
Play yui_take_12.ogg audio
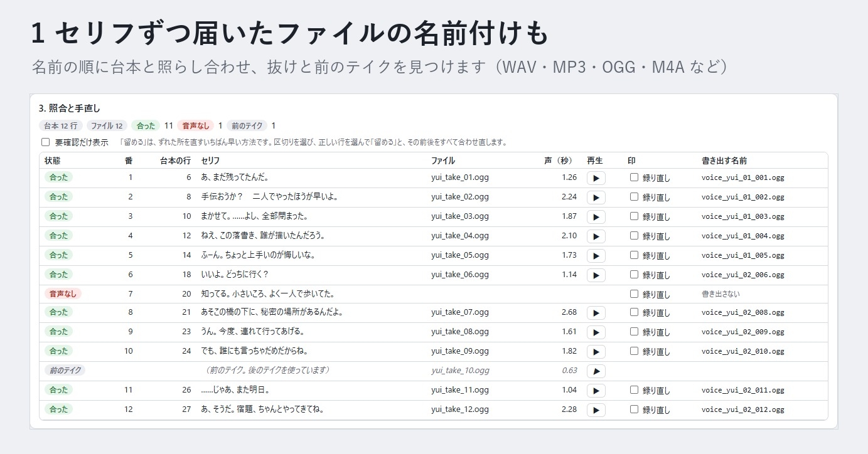tap(596, 410)
